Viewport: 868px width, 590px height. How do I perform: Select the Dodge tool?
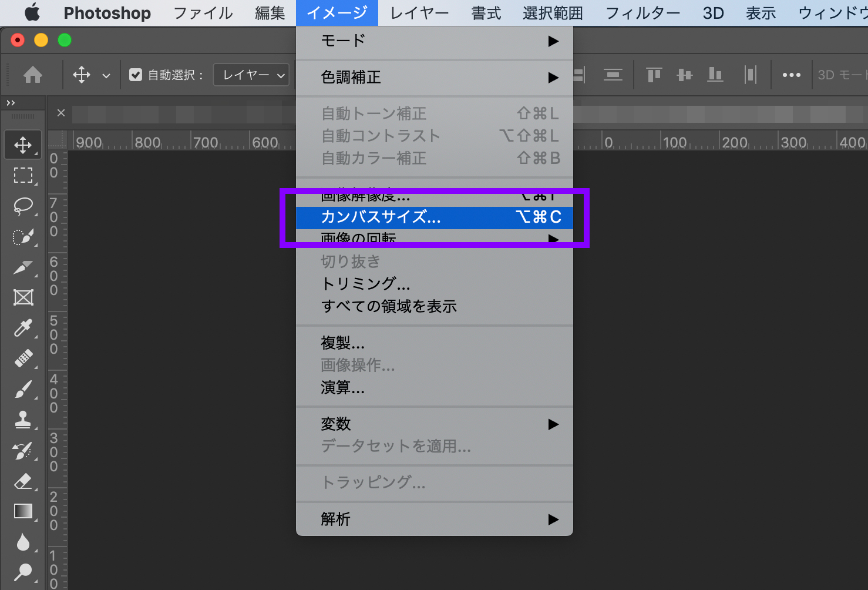click(x=23, y=572)
